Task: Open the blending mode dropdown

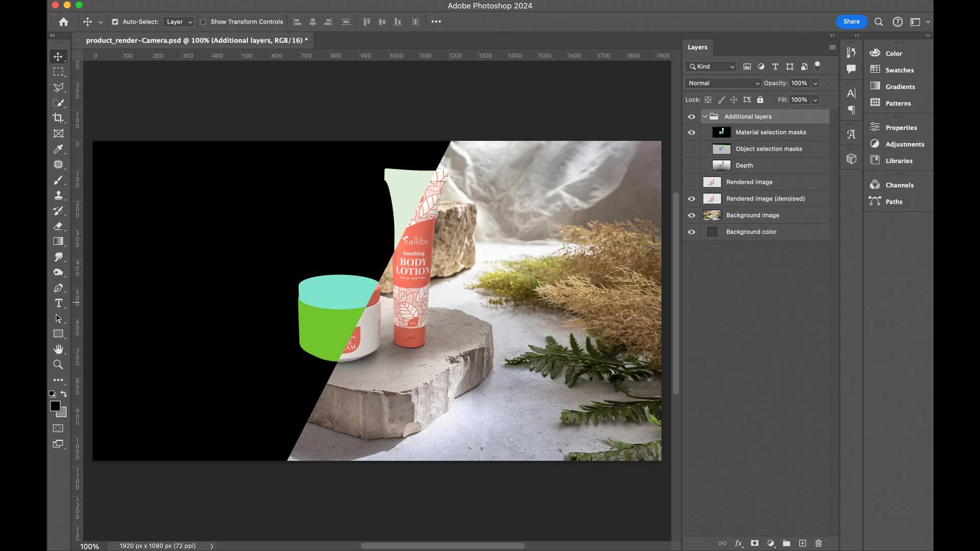Action: coord(722,83)
